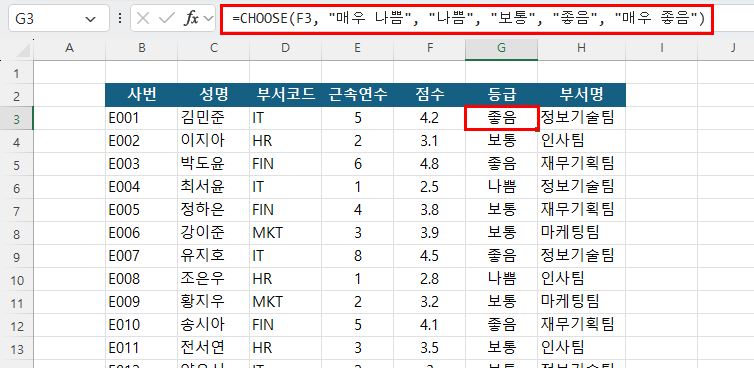Select column G header
Screen dimensions: 754x368
[x=502, y=48]
